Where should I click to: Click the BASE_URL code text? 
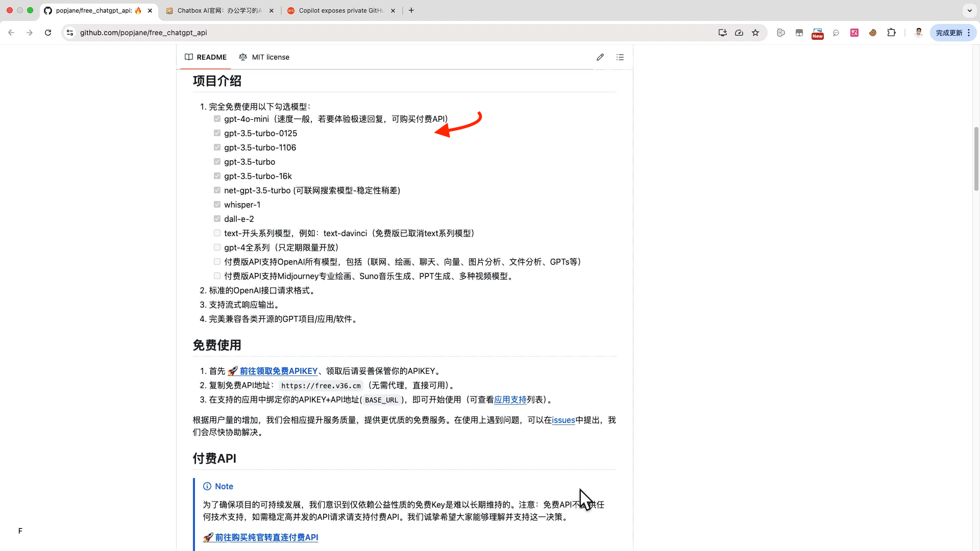coord(381,400)
